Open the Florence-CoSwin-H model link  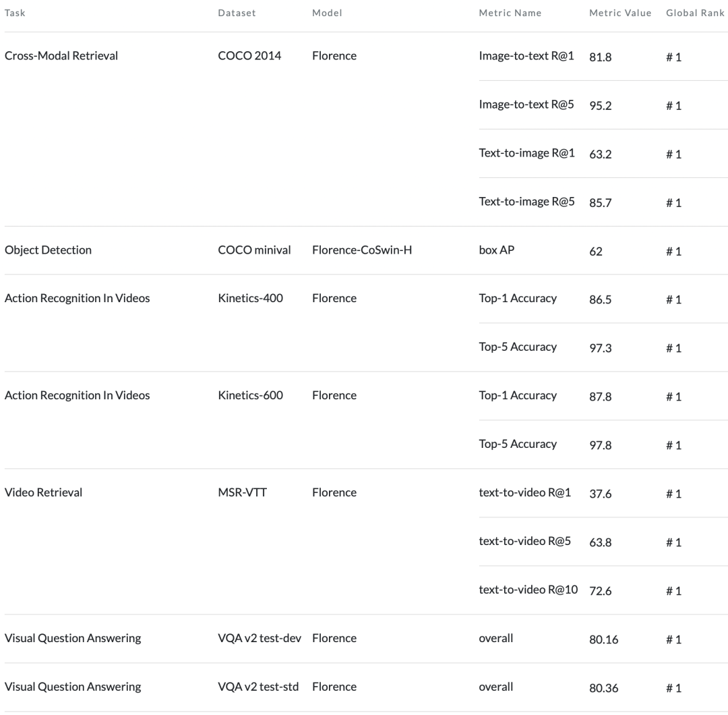point(362,250)
